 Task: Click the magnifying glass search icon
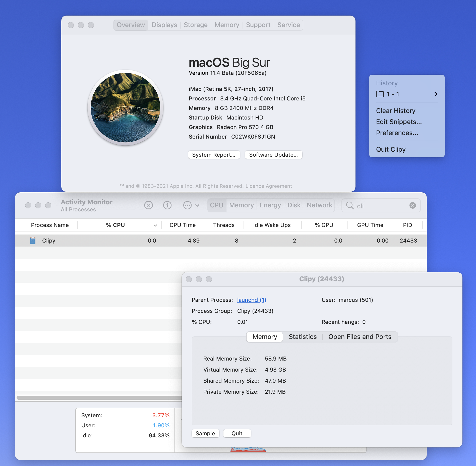(x=350, y=205)
